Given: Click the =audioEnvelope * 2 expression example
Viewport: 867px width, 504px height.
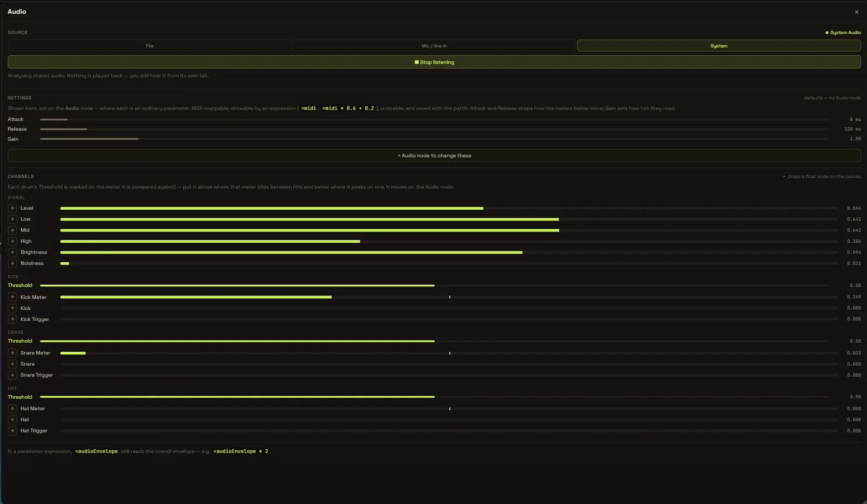Looking at the screenshot, I should pos(241,451).
